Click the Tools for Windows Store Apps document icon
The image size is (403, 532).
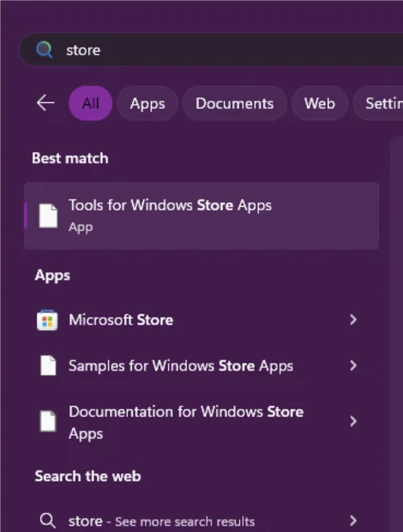(x=48, y=215)
